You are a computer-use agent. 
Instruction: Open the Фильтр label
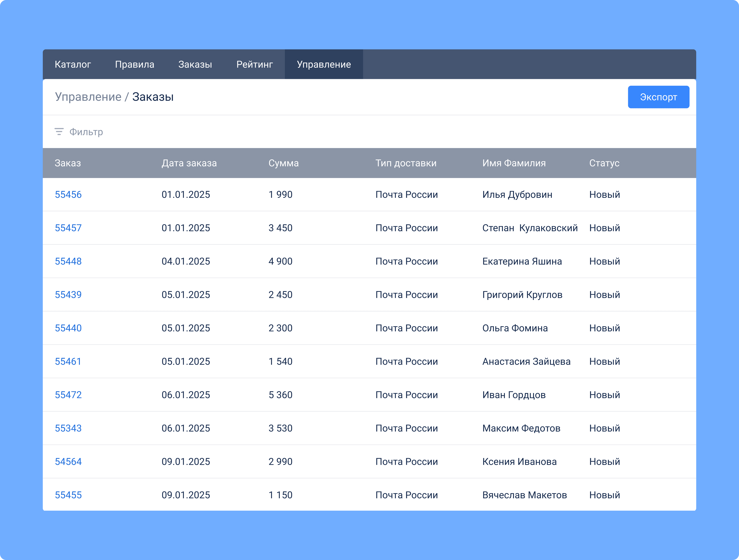pos(86,132)
